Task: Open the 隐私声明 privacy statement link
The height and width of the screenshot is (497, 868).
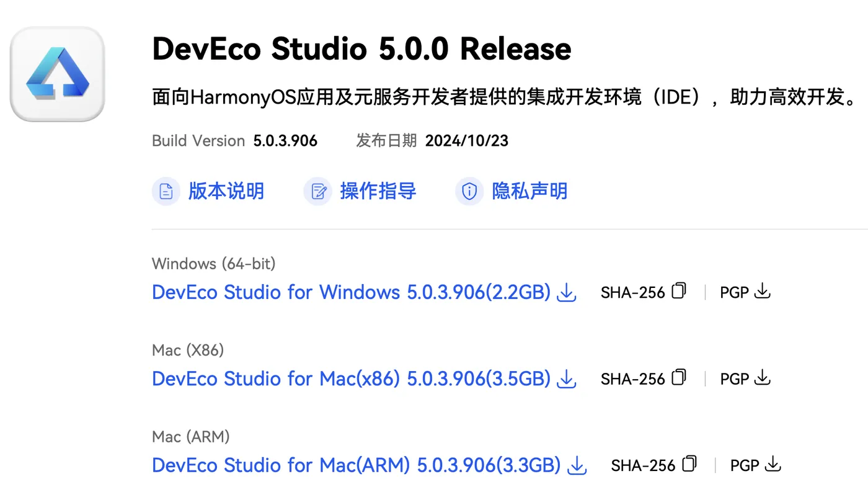Action: (x=529, y=191)
